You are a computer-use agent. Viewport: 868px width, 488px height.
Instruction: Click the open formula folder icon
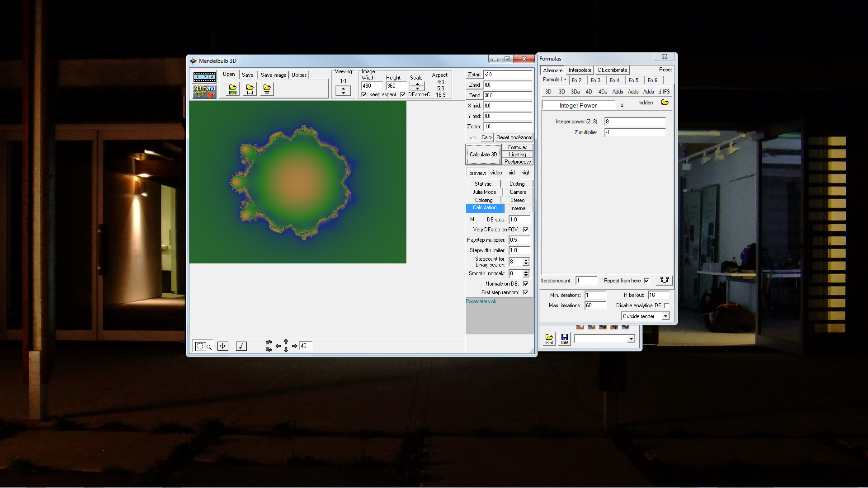665,103
